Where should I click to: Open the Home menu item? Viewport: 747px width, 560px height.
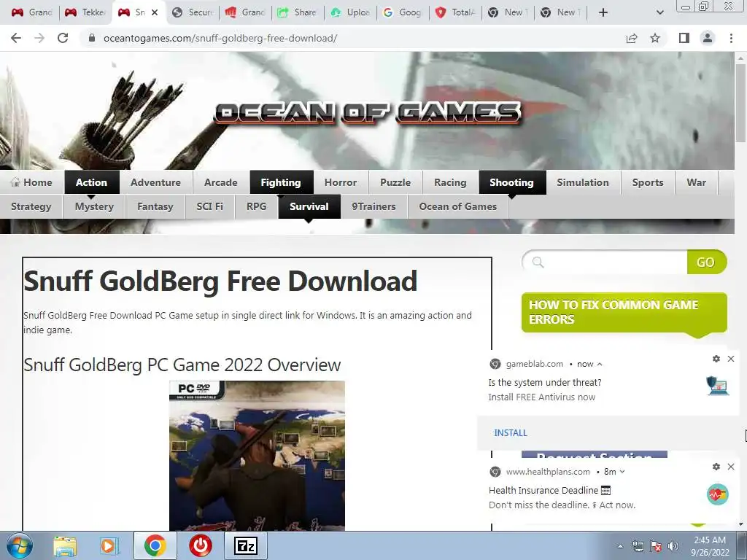(31, 182)
